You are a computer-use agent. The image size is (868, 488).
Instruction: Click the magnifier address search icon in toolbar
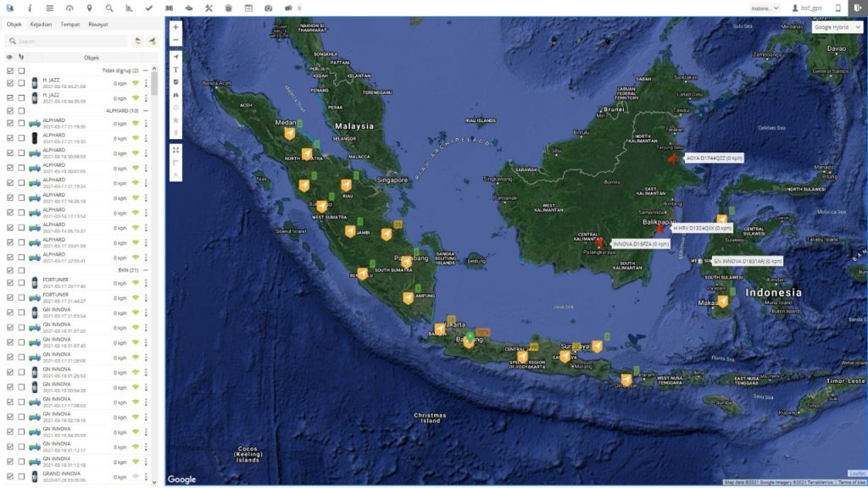click(x=109, y=8)
